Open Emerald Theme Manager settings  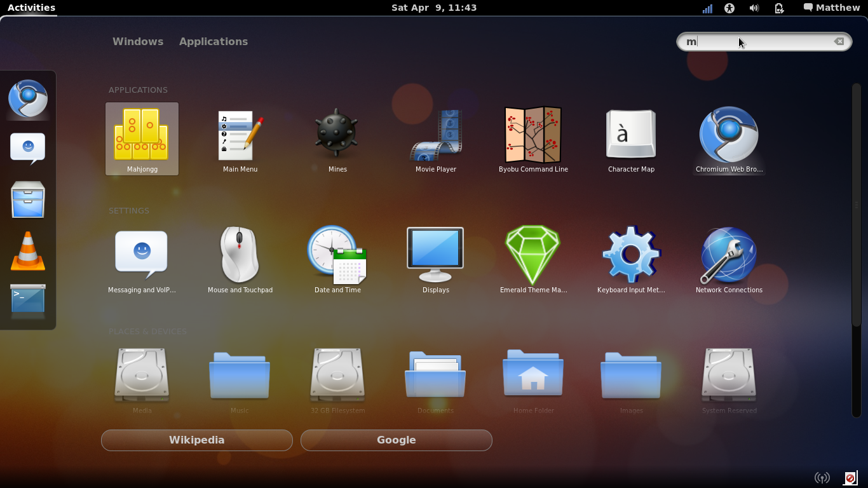[533, 259]
